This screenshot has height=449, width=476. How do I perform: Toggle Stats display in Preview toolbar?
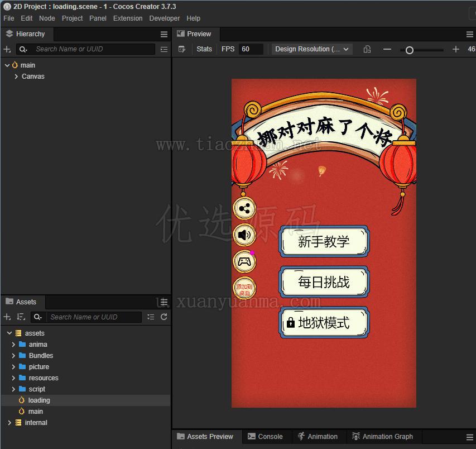click(204, 49)
